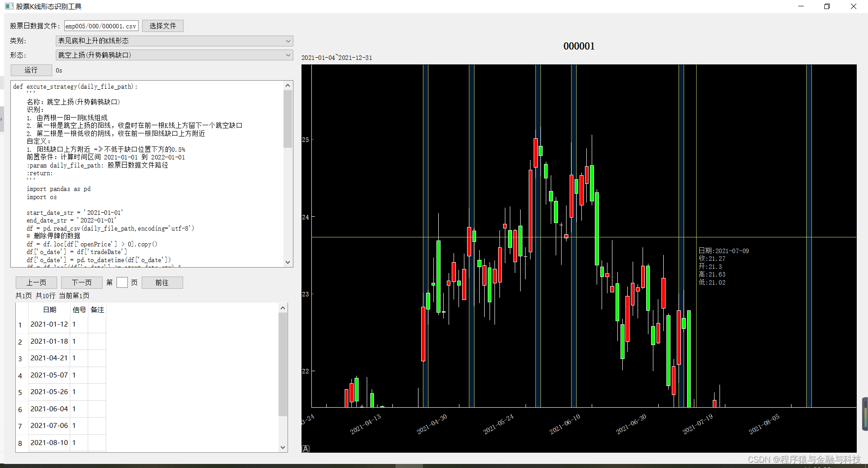Select the 2021-01-12 result row
The width and height of the screenshot is (868, 468).
pyautogui.click(x=61, y=324)
